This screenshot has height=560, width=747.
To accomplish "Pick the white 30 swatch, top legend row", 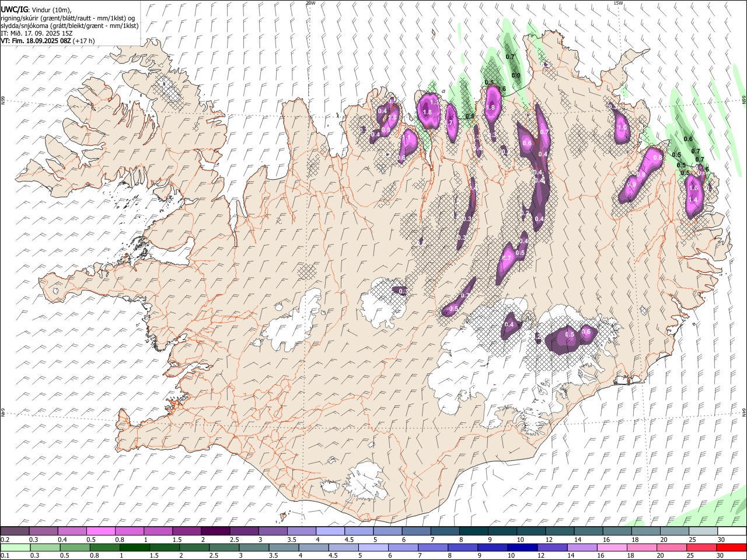I will tap(732, 531).
